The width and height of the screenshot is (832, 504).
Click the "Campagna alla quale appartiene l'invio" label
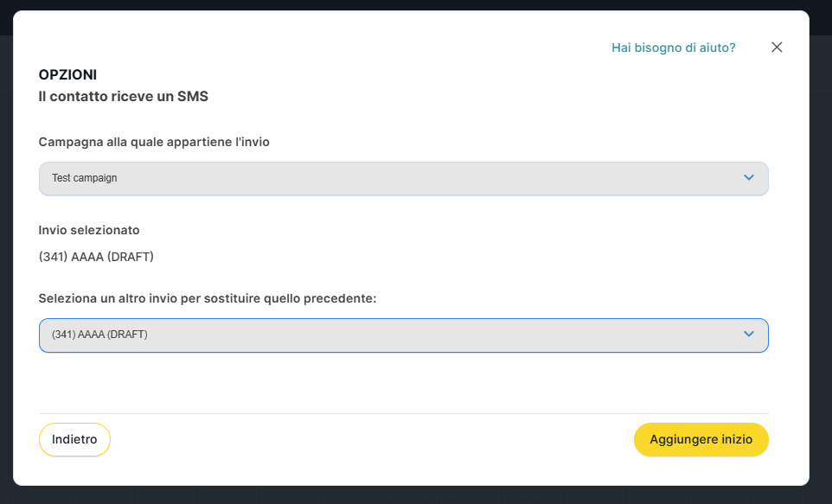tap(154, 142)
